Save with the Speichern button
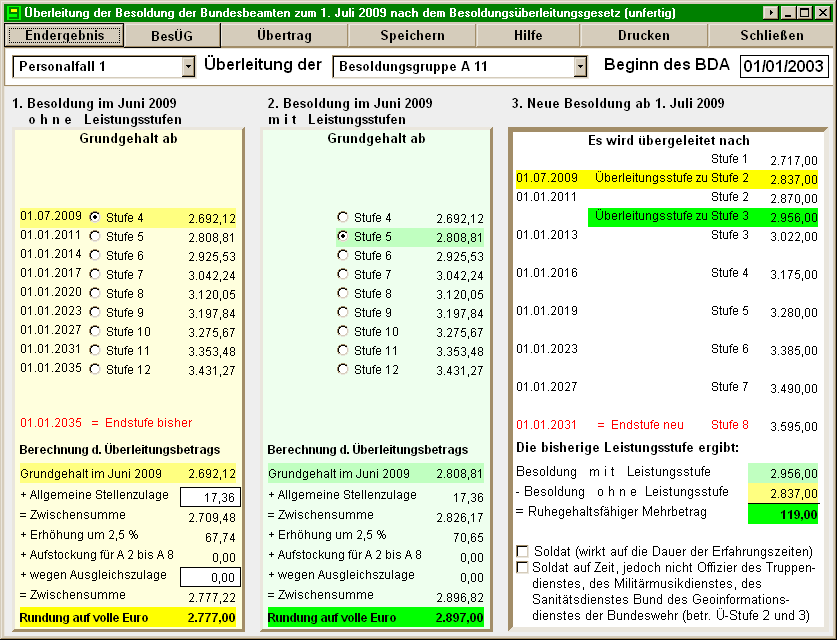 click(x=412, y=36)
